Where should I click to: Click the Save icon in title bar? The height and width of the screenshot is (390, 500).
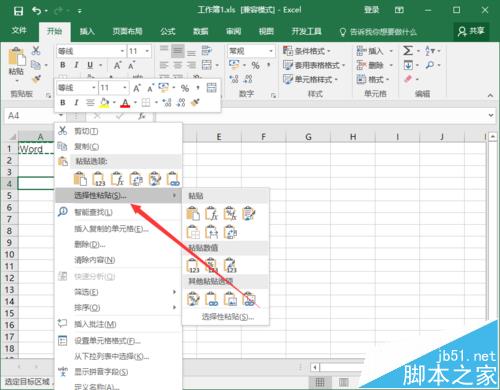click(x=18, y=11)
